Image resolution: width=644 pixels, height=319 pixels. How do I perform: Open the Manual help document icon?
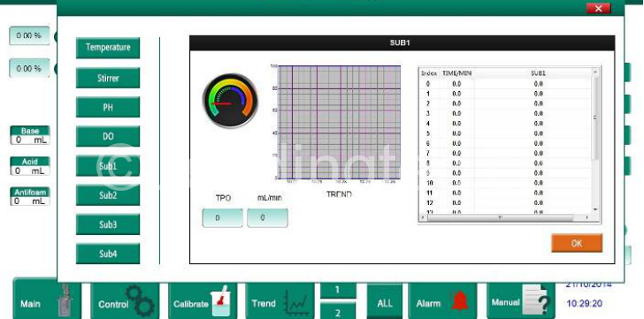tap(521, 300)
